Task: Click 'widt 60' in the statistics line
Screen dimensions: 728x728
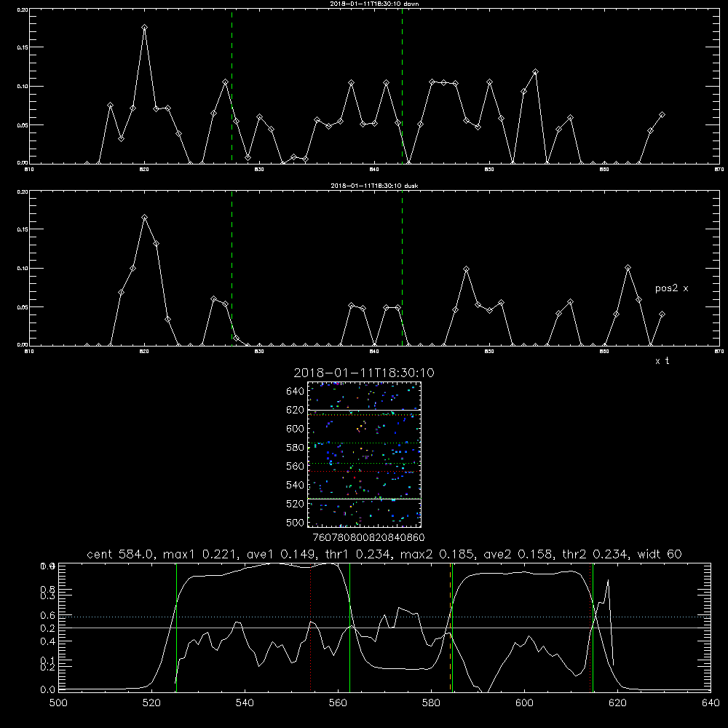Action: click(x=660, y=554)
